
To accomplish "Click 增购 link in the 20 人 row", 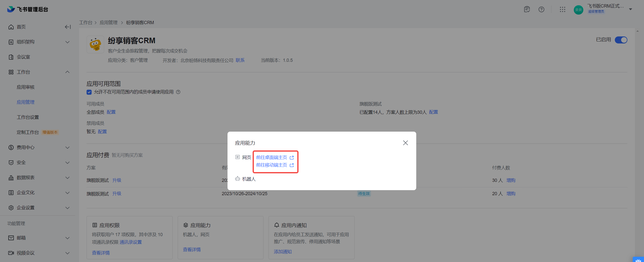I will (x=511, y=194).
